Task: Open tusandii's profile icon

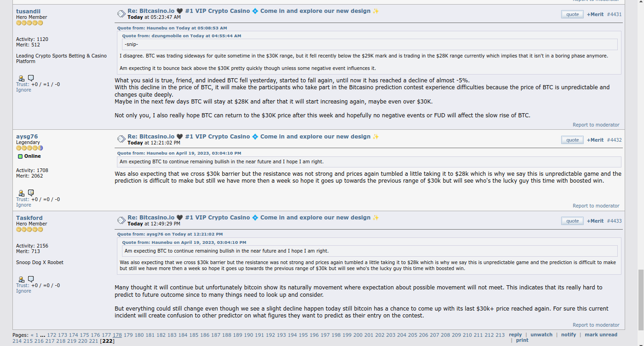Action: [x=21, y=78]
